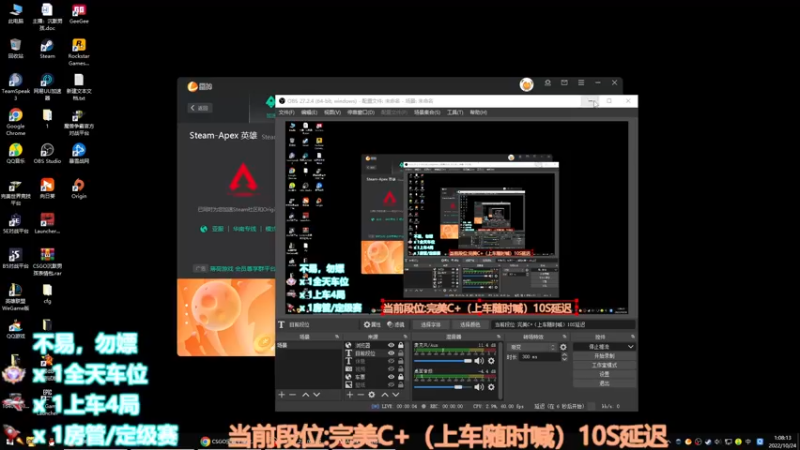
Task: Pop out the 控件 dock panel
Action: (x=632, y=337)
